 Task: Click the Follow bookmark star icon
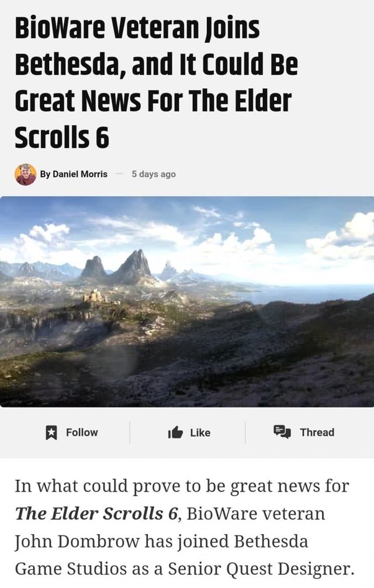pos(51,432)
